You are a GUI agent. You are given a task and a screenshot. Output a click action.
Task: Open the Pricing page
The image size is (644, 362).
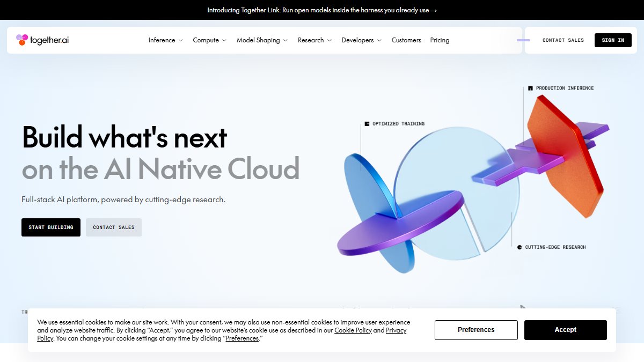point(440,40)
